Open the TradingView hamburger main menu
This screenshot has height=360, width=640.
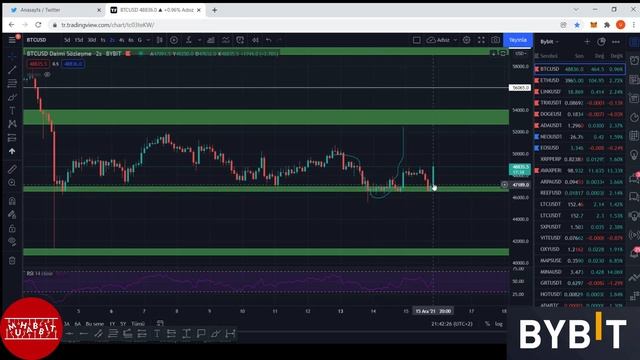click(x=12, y=40)
